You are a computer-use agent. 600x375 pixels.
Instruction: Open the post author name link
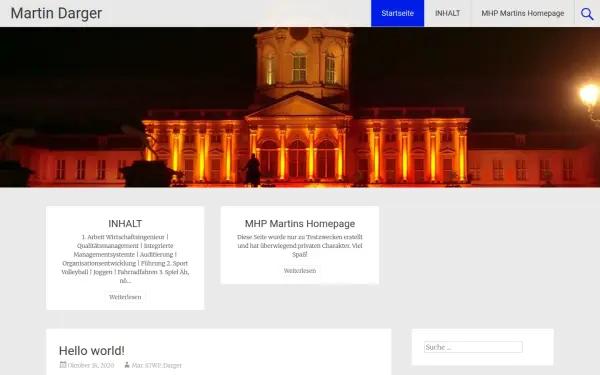point(157,365)
